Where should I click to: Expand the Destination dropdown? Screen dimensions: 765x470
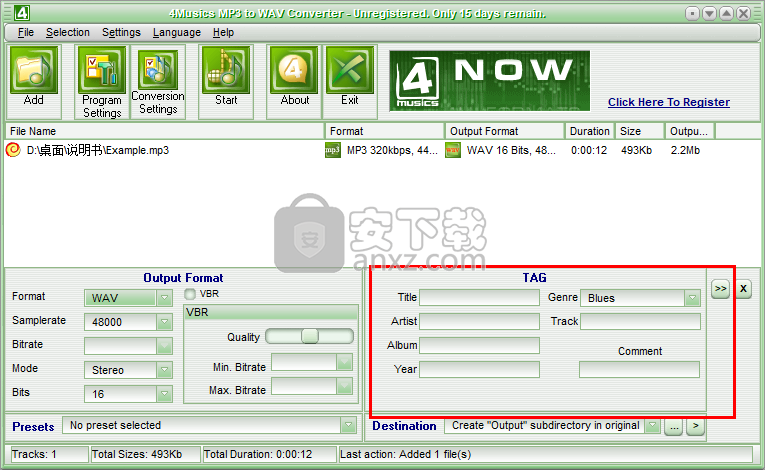tap(652, 426)
